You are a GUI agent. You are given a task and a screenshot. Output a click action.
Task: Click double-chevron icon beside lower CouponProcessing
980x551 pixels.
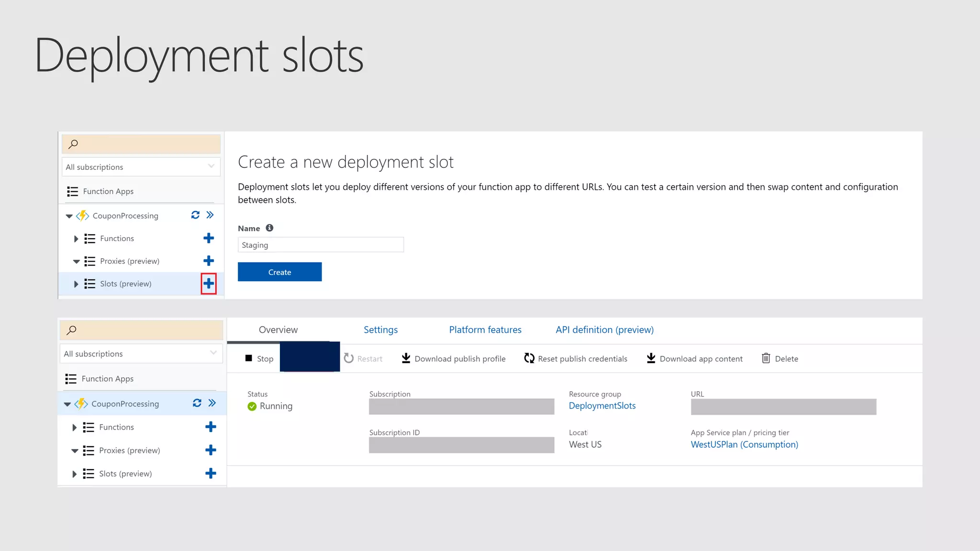[x=212, y=403]
